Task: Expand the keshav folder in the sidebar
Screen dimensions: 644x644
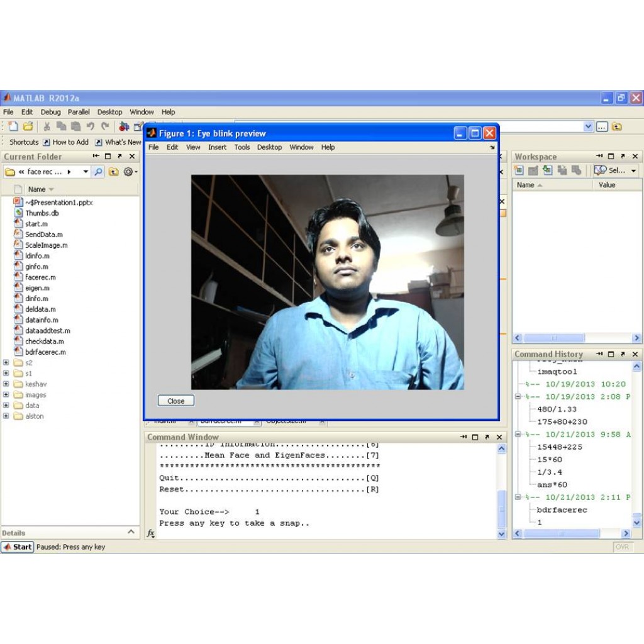Action: [6, 384]
